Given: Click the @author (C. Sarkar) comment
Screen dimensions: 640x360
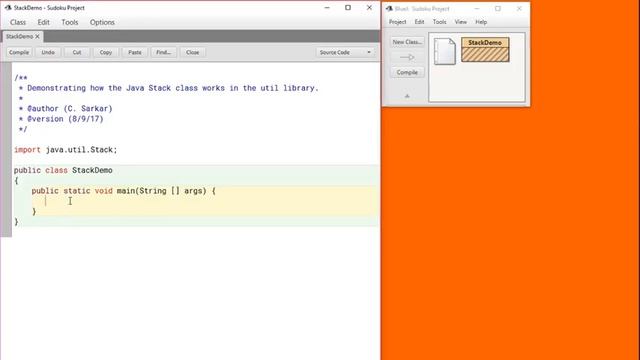Looking at the screenshot, I should (x=66, y=109).
